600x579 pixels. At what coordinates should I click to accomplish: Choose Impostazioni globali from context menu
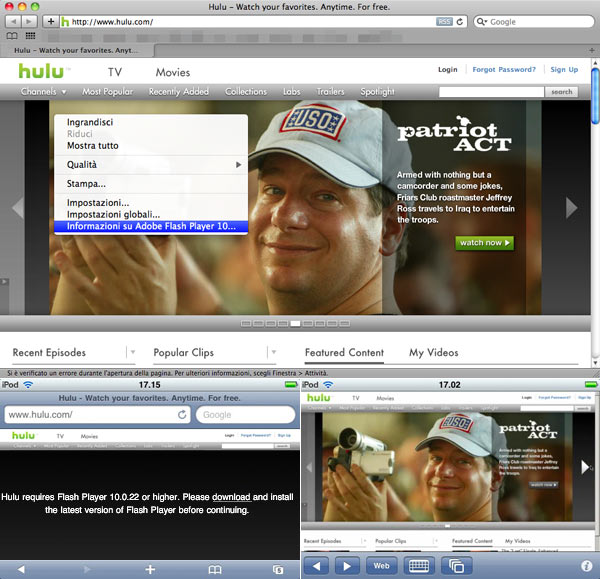coord(113,215)
